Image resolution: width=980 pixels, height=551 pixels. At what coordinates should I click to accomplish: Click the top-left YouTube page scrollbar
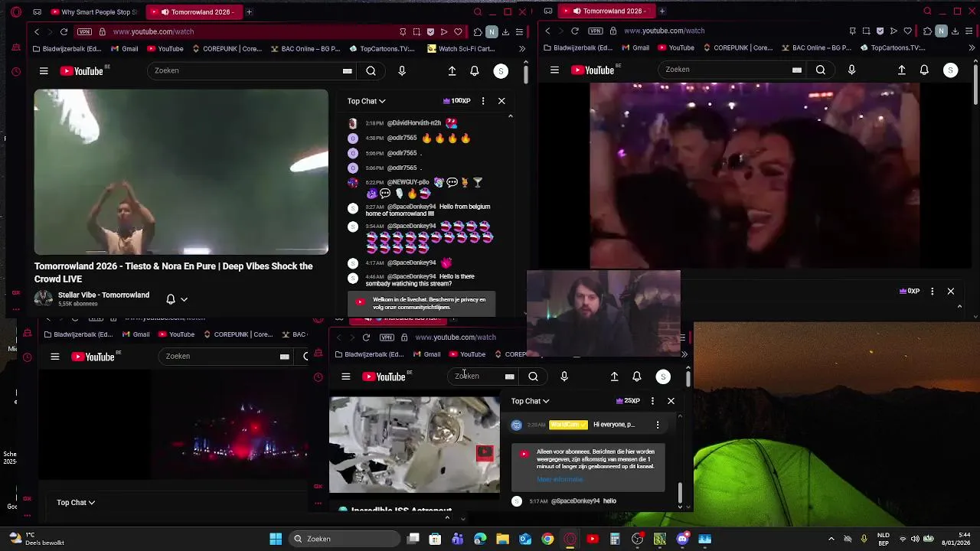tap(526, 75)
